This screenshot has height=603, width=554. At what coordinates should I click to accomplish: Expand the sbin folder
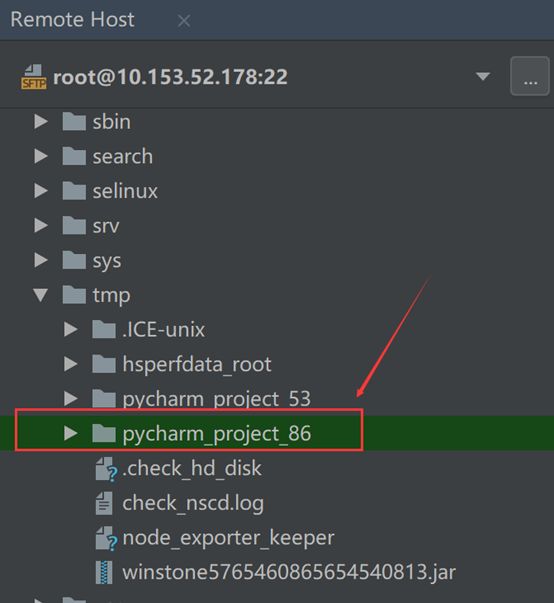(x=41, y=122)
